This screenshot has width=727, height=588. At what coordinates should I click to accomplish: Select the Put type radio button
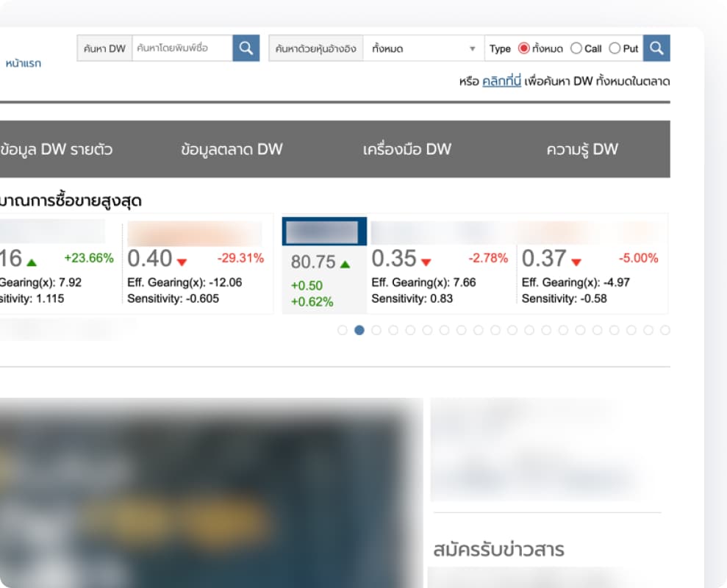[615, 49]
